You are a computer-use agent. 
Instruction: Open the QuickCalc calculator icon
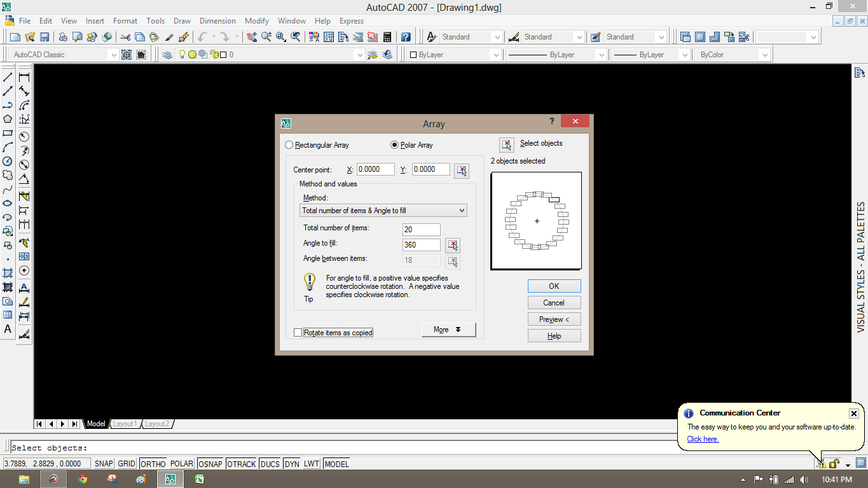387,37
